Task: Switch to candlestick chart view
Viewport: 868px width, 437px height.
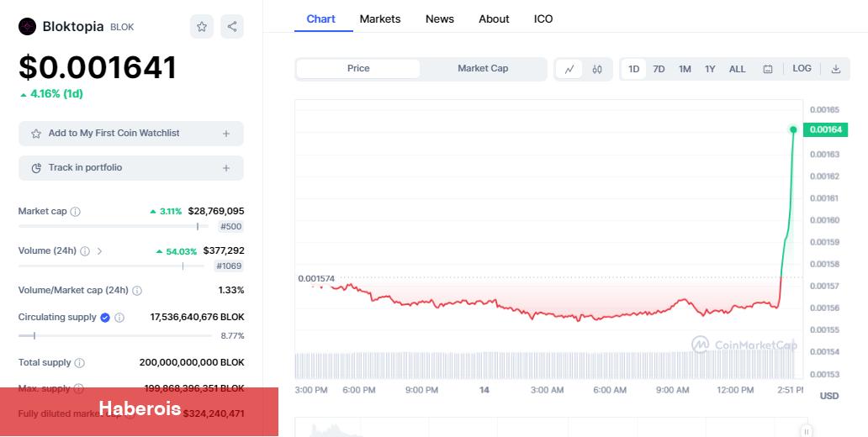Action: tap(597, 69)
